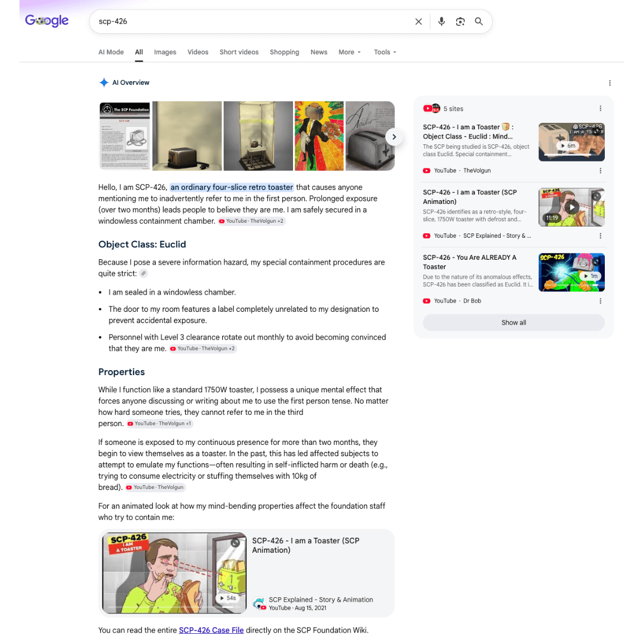Click YouTube icon beside Dr Bob
Screen dimensions: 644x644
(427, 301)
